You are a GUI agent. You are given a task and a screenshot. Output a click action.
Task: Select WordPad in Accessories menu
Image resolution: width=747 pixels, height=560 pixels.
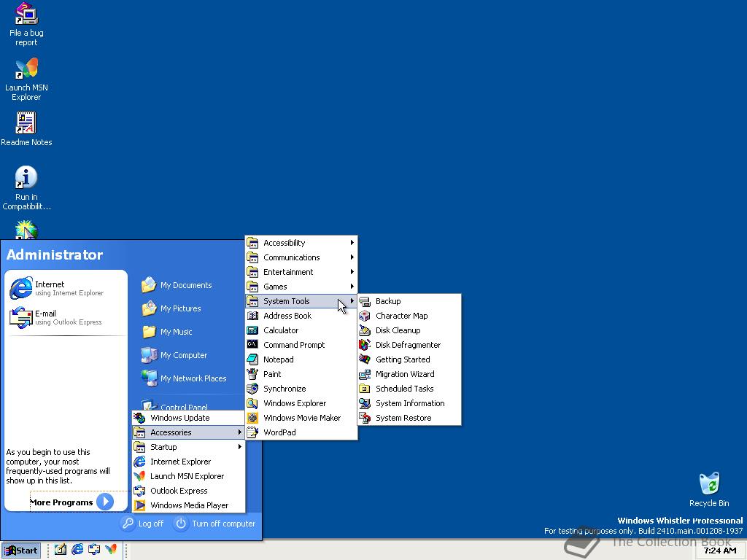pyautogui.click(x=301, y=432)
